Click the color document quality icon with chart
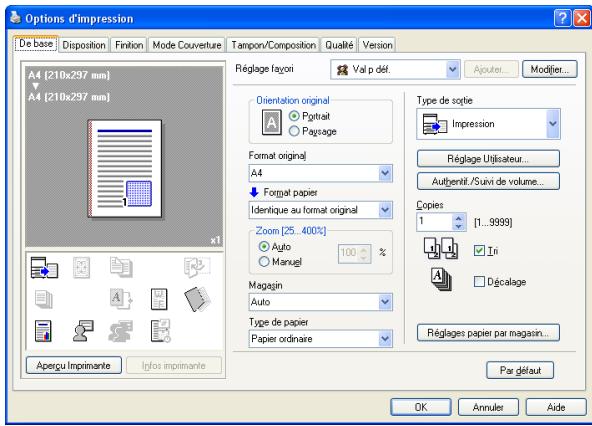The image size is (592, 426). pos(43,331)
